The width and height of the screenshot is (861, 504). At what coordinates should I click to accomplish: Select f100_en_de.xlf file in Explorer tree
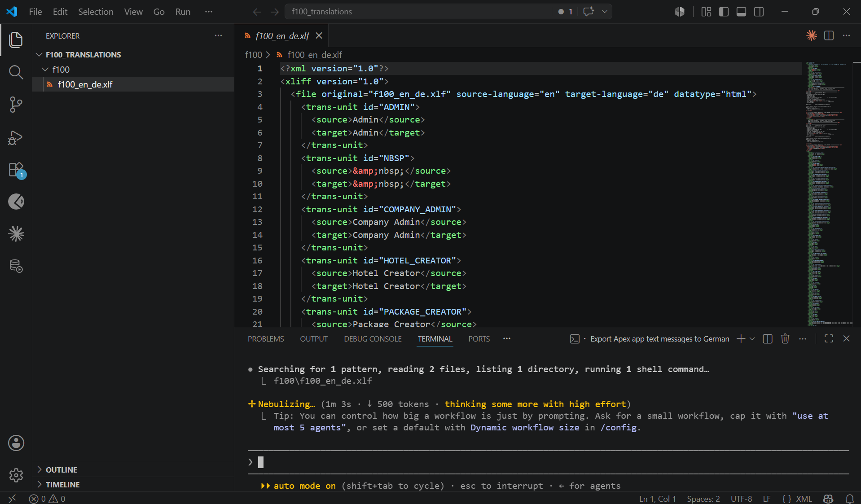coord(133,84)
